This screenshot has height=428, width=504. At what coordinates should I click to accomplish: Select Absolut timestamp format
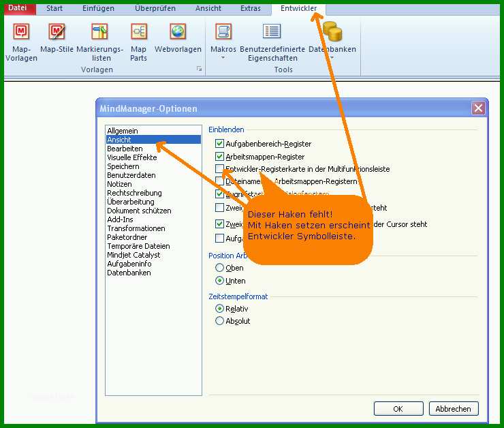pyautogui.click(x=219, y=320)
